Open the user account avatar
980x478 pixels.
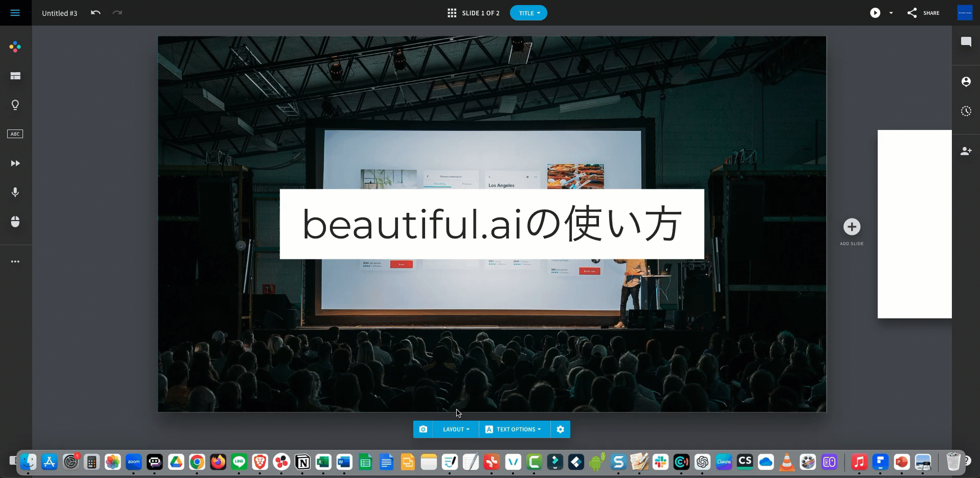click(965, 13)
